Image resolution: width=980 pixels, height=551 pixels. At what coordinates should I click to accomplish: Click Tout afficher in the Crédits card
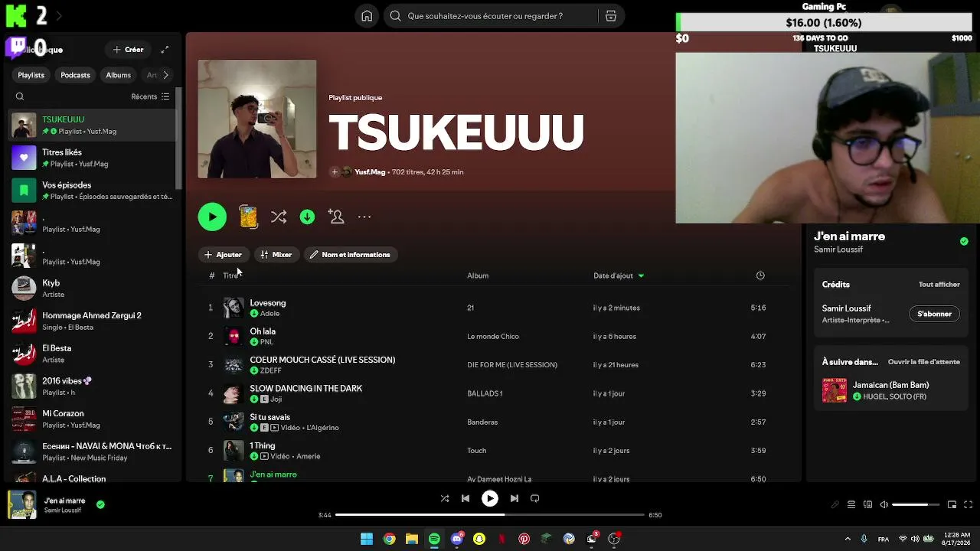point(939,285)
